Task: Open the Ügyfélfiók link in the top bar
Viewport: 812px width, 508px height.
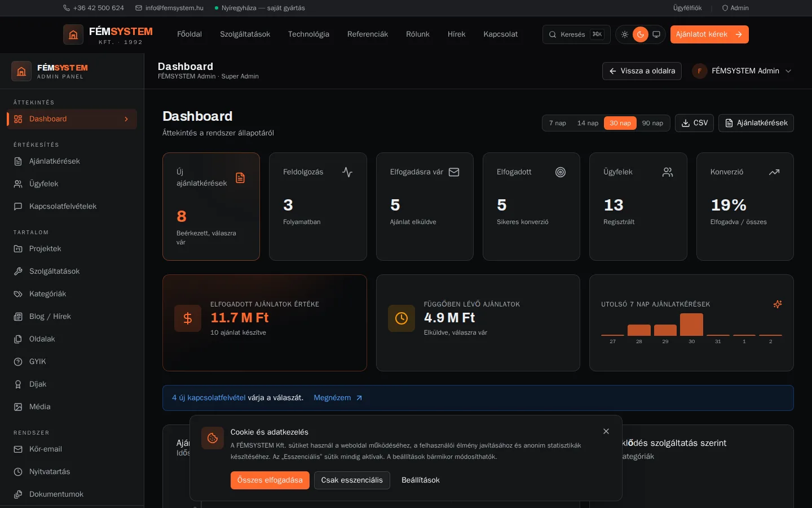Action: click(687, 8)
